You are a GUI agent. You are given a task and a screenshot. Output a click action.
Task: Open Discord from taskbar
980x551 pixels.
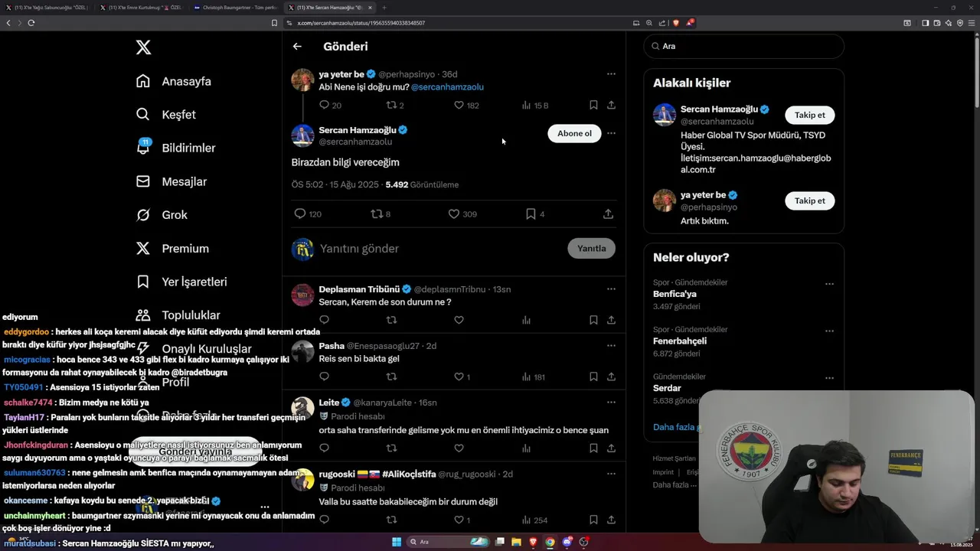coord(567,542)
